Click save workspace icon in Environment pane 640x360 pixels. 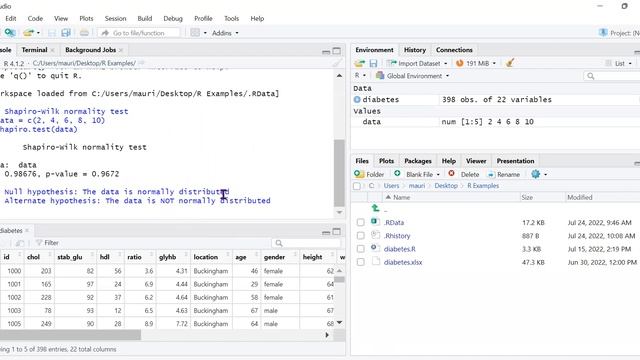pos(373,63)
